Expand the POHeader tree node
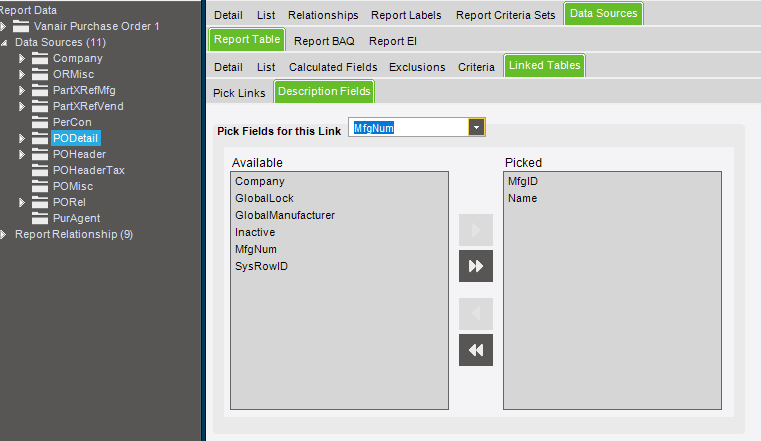Screen dimensions: 761x441 tap(21, 155)
